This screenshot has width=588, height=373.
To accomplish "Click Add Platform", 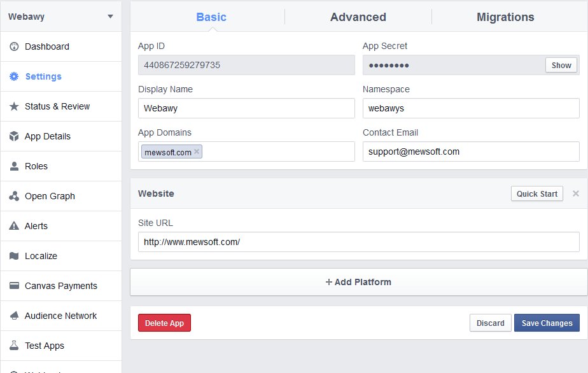I will (358, 282).
